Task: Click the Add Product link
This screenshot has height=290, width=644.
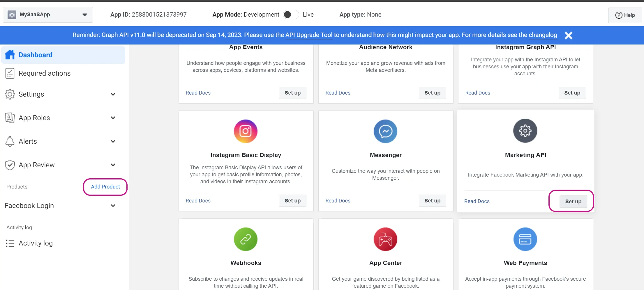Action: coord(105,187)
